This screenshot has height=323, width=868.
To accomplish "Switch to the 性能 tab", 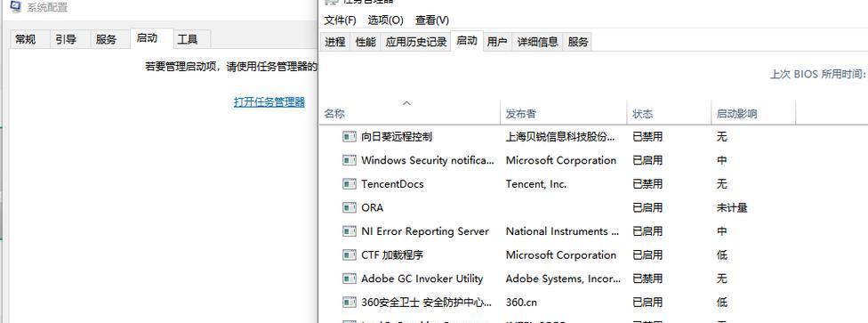I will pos(366,42).
